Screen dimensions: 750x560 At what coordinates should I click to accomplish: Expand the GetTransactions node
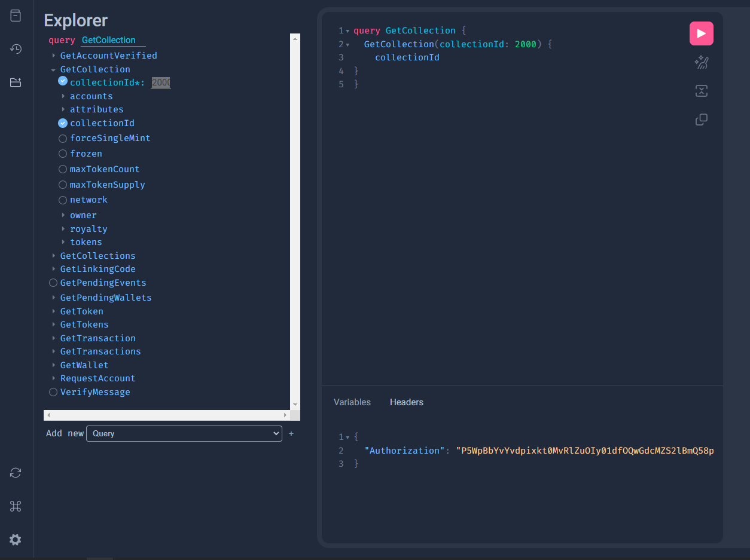tap(54, 351)
